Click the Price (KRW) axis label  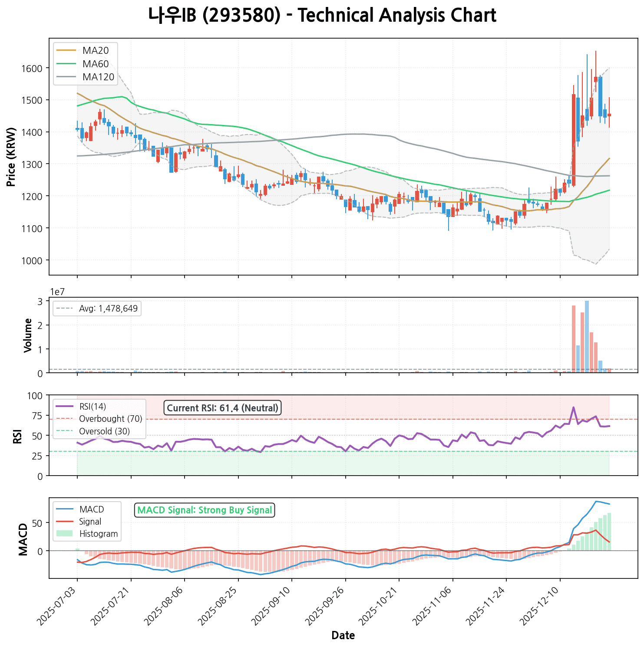(12, 157)
